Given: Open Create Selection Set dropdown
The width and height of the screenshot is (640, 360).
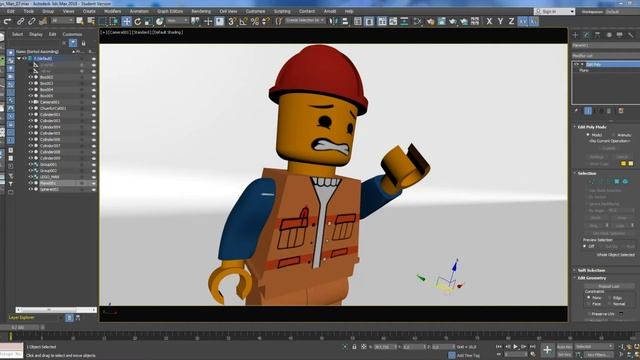Looking at the screenshot, I should 304,20.
